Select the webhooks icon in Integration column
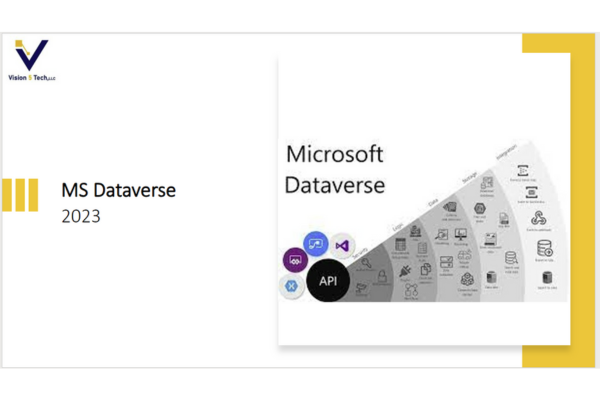 pyautogui.click(x=536, y=218)
